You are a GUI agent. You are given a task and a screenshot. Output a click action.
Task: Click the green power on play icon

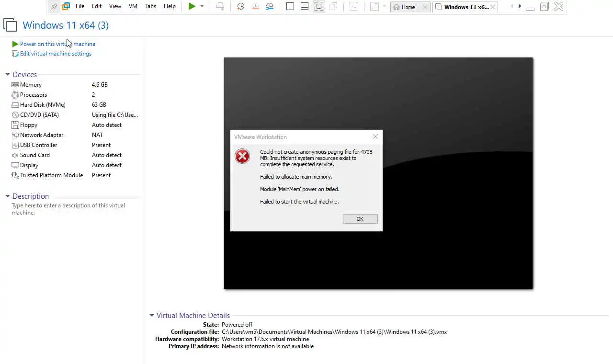pos(192,6)
